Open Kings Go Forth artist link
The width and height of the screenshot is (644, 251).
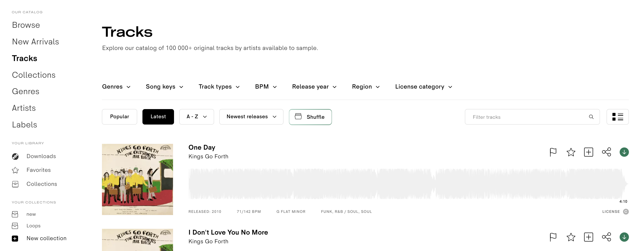(208, 156)
